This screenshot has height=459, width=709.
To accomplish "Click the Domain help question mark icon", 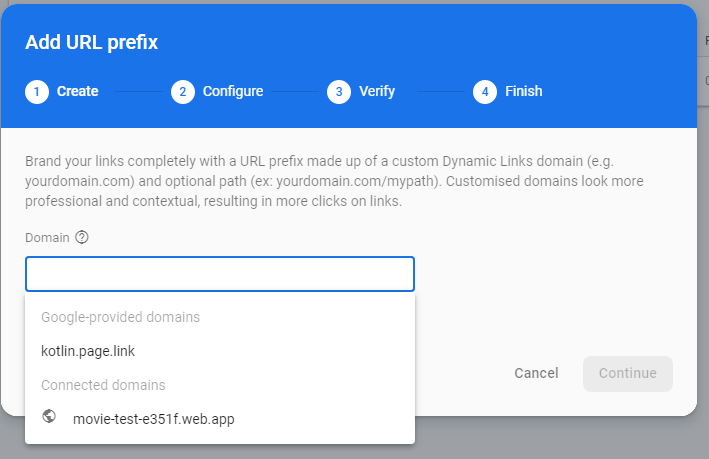I will 82,238.
